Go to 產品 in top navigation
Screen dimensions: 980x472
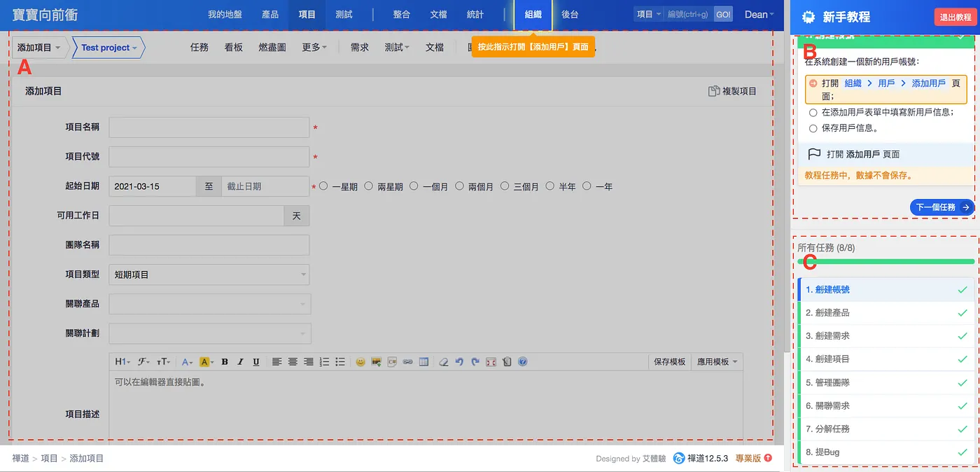coord(270,15)
